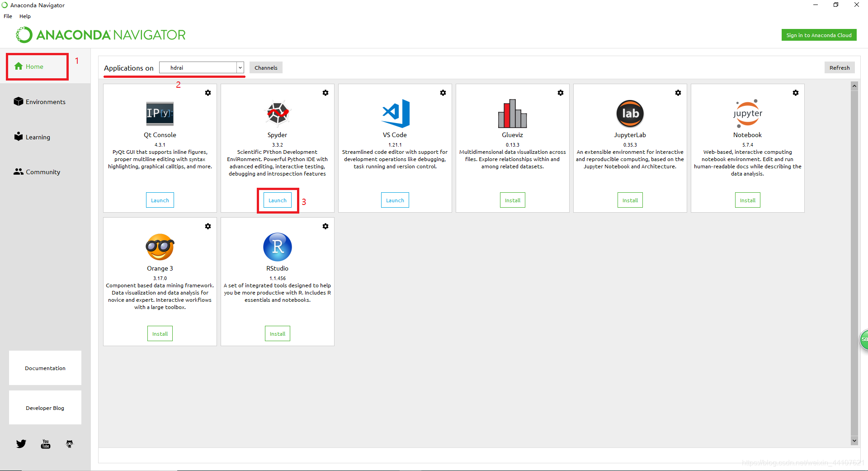Click scrollbar down arrow in applications panel
Viewport: 868px width, 471px height.
(x=854, y=441)
